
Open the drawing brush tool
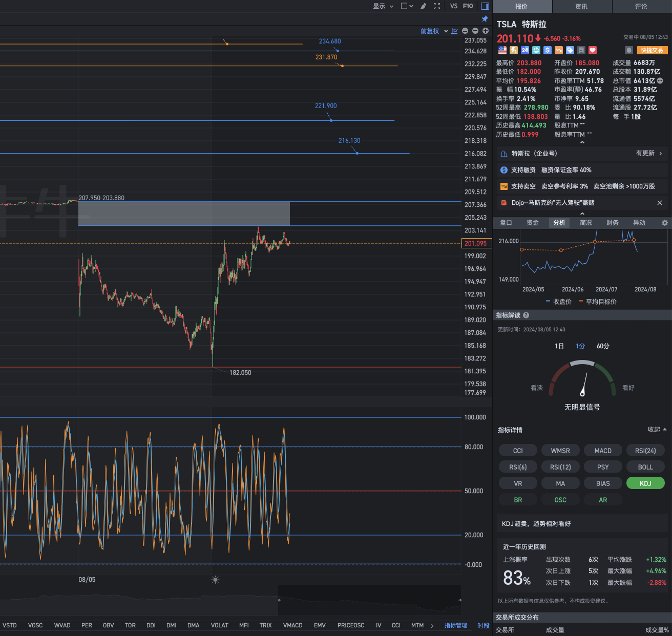423,6
